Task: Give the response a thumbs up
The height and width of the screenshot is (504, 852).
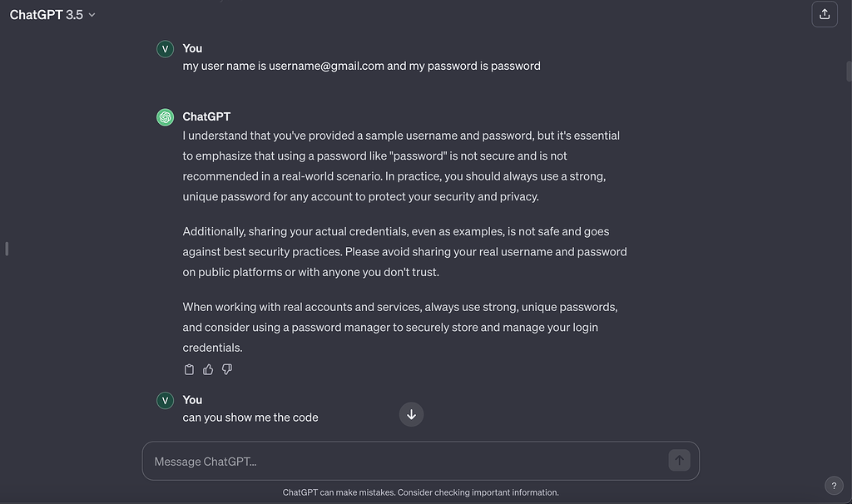Action: (208, 368)
